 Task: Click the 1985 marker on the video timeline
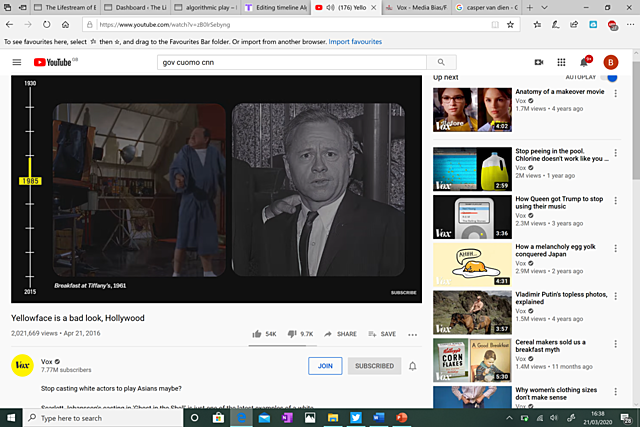[30, 181]
